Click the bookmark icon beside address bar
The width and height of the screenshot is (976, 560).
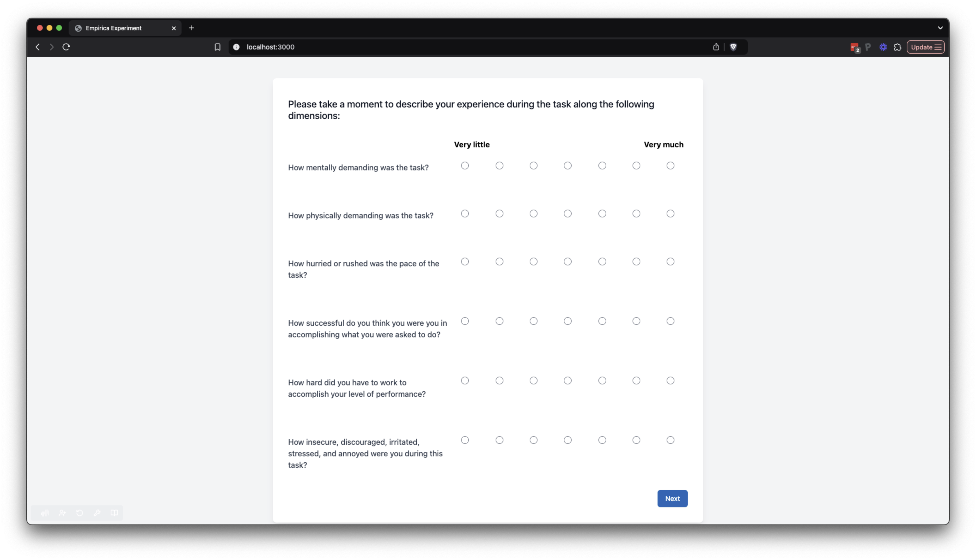coord(217,47)
